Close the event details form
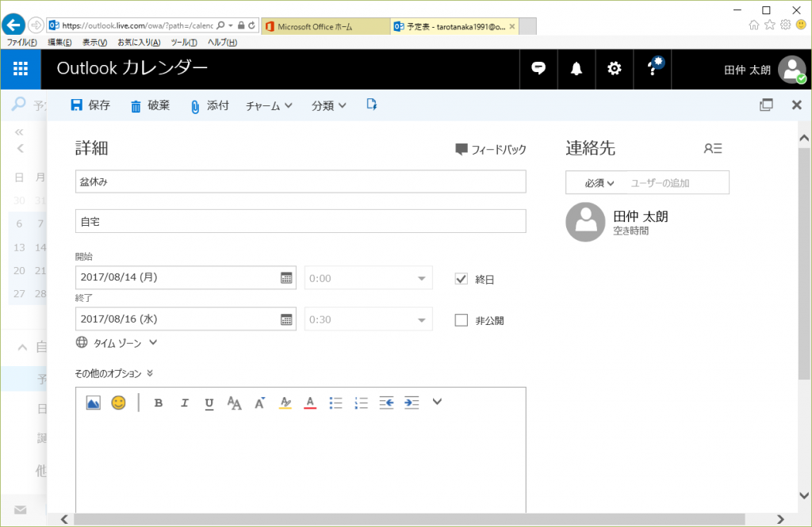This screenshot has width=812, height=527. (797, 105)
